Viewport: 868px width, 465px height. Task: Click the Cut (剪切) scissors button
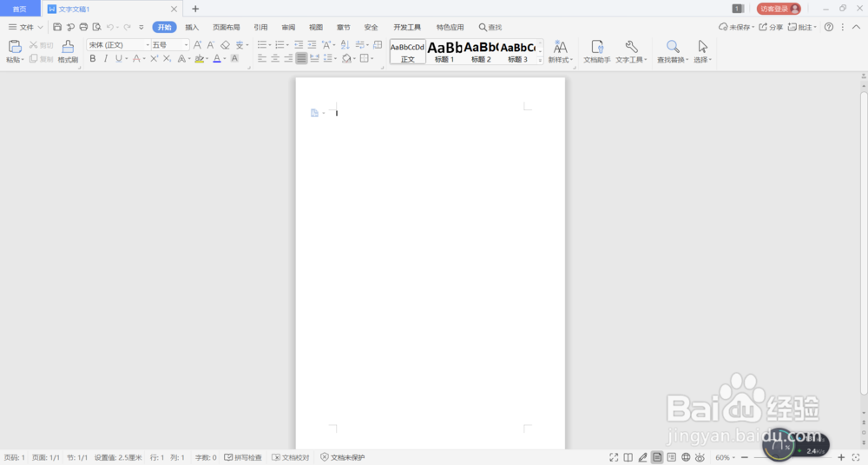(41, 45)
